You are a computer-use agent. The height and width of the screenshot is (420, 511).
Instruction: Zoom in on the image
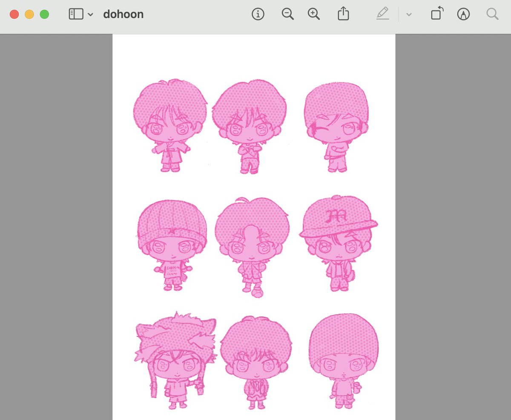314,14
